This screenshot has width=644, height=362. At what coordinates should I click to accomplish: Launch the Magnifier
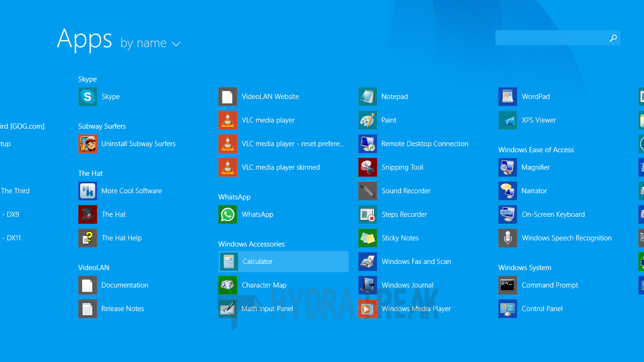pos(537,167)
